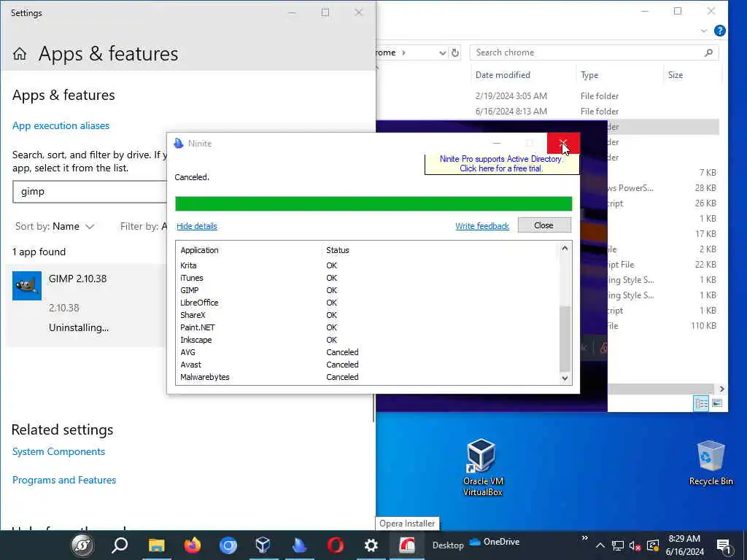The image size is (747, 560).
Task: Expand taskbar Desktop toolbar overflow chevron
Action: point(584,538)
